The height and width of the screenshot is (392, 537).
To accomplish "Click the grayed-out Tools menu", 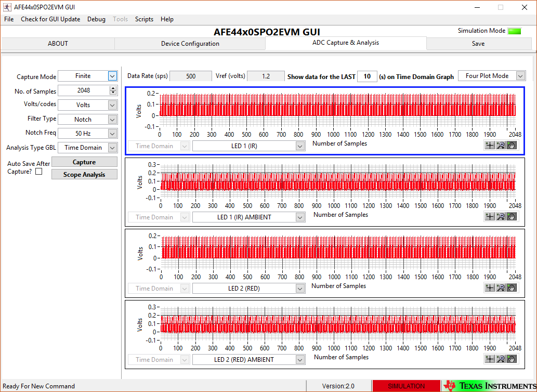I will (x=120, y=19).
